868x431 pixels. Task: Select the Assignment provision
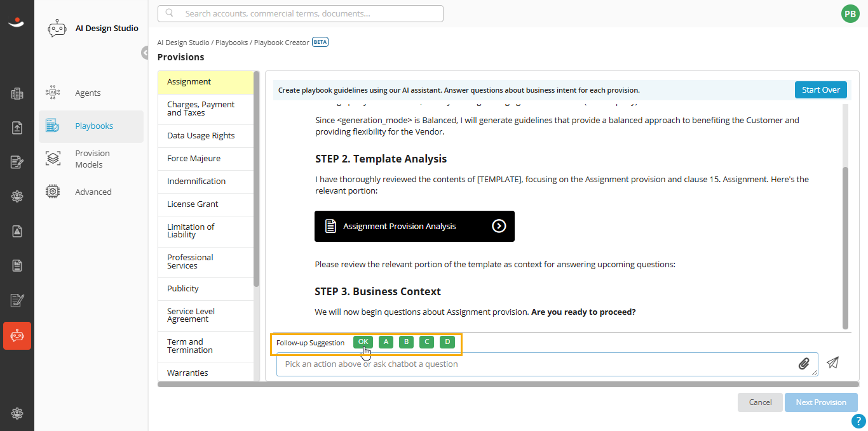click(205, 82)
